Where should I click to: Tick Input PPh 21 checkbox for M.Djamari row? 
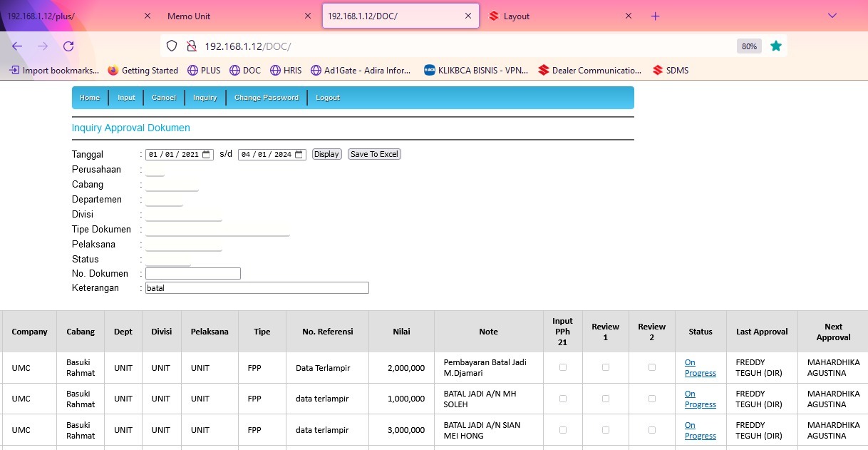click(563, 367)
